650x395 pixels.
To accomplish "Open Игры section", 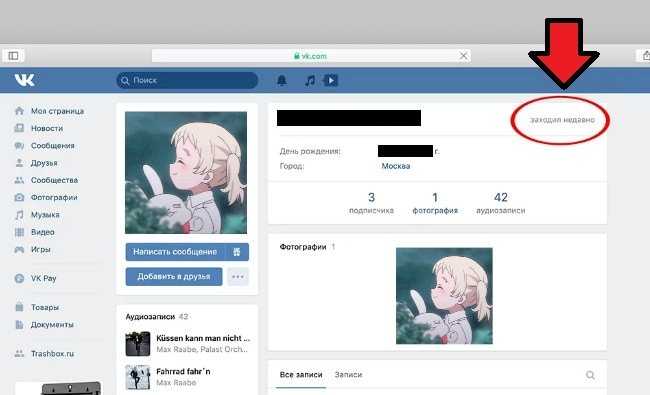I will (x=41, y=250).
